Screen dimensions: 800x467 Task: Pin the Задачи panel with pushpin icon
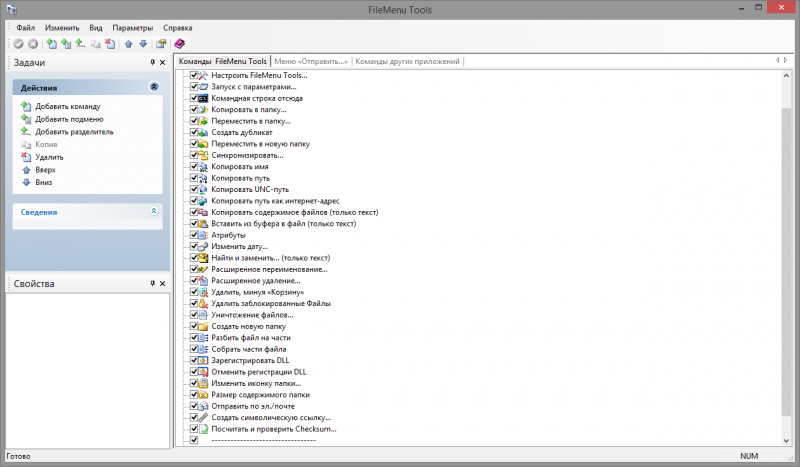[153, 62]
